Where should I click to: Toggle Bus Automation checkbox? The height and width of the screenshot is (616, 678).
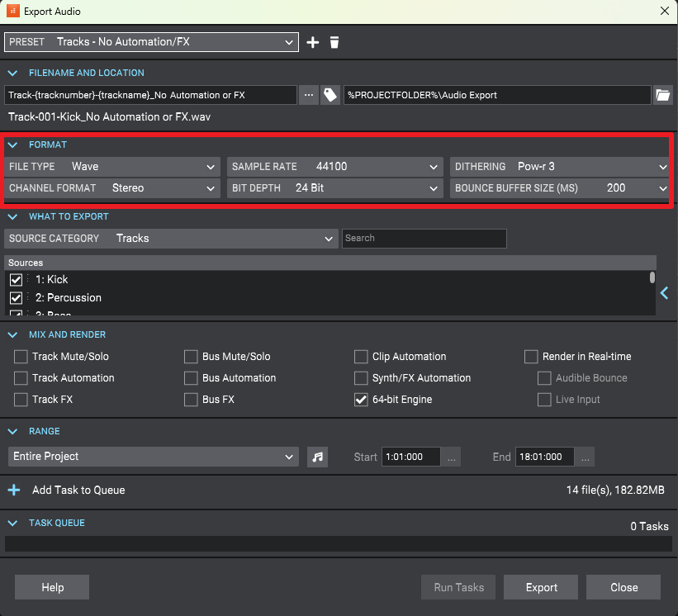coord(191,378)
